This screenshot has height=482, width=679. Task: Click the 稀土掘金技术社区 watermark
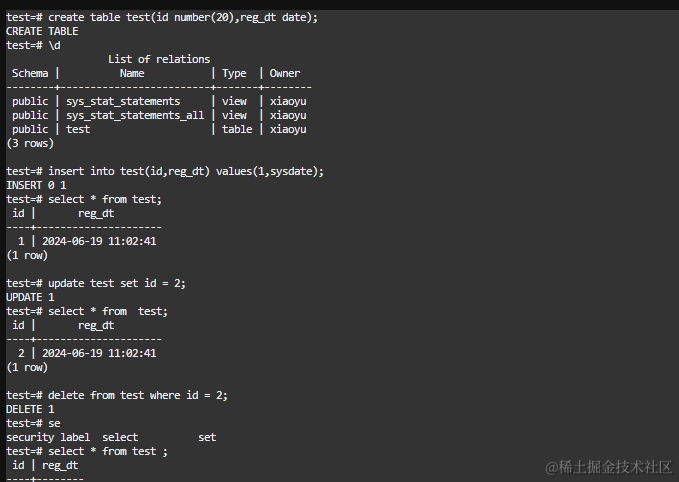coord(608,467)
